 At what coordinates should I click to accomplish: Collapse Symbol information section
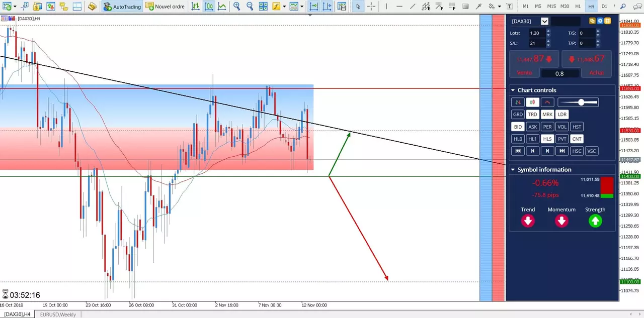[x=513, y=170]
